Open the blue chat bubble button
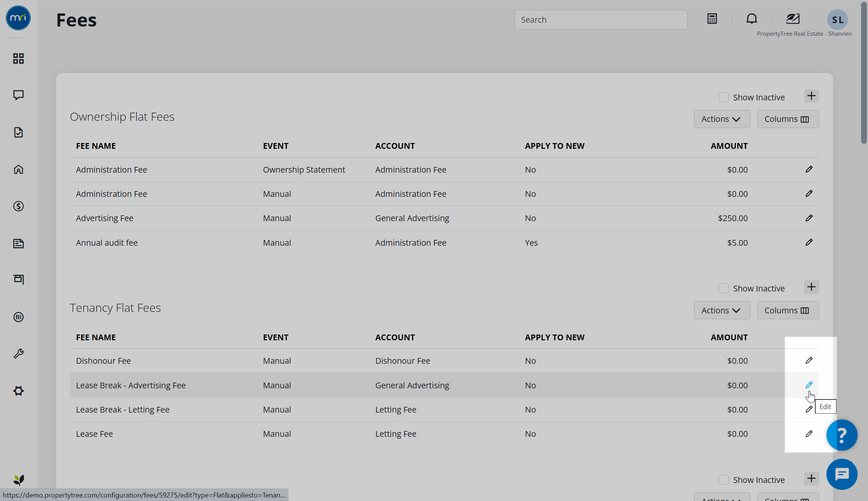The height and width of the screenshot is (501, 868). click(x=842, y=474)
